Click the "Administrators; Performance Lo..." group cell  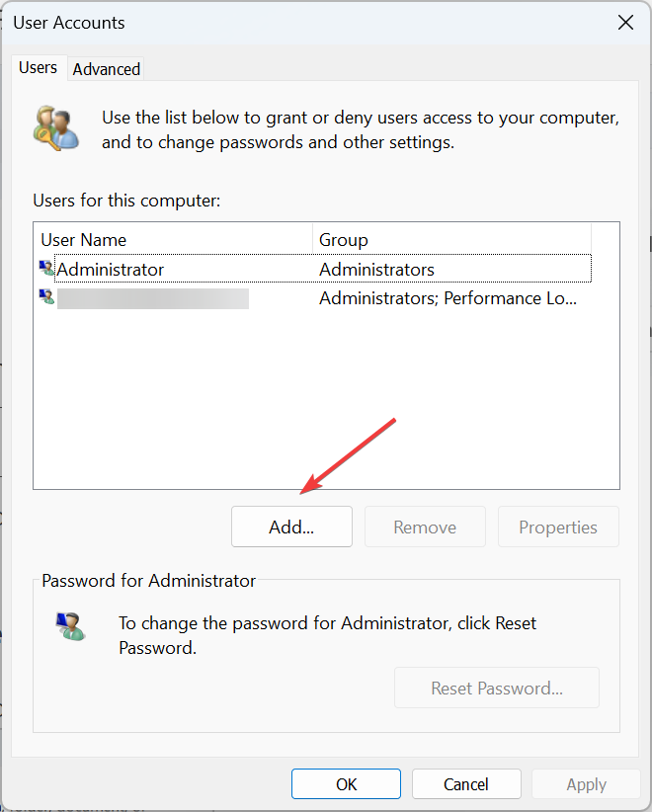tap(448, 298)
